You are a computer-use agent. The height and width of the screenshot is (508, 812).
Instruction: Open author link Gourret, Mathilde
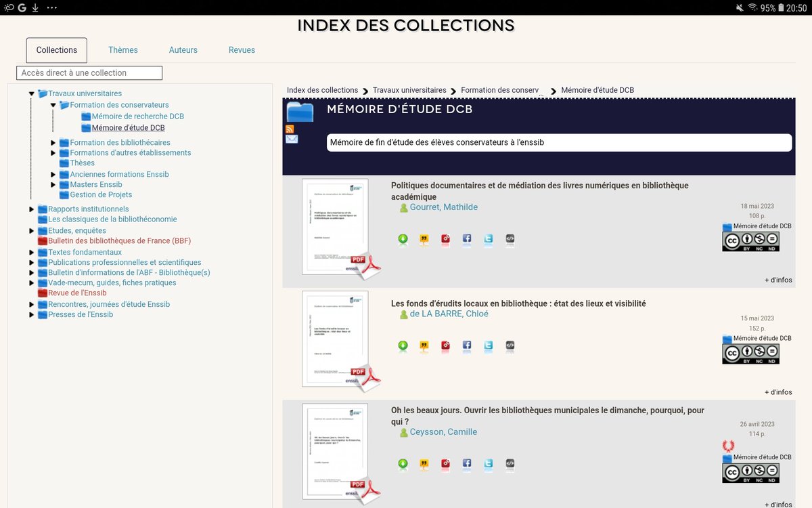[x=443, y=207]
